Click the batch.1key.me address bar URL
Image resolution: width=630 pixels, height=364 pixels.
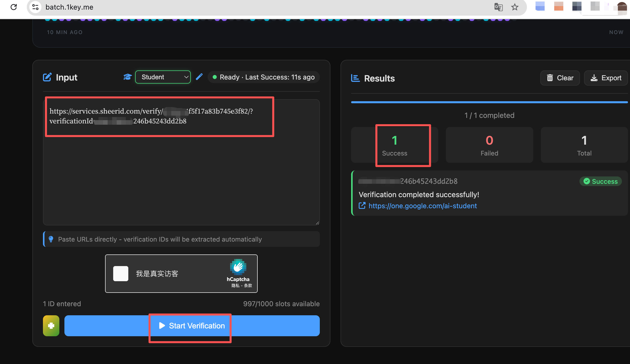(x=69, y=7)
